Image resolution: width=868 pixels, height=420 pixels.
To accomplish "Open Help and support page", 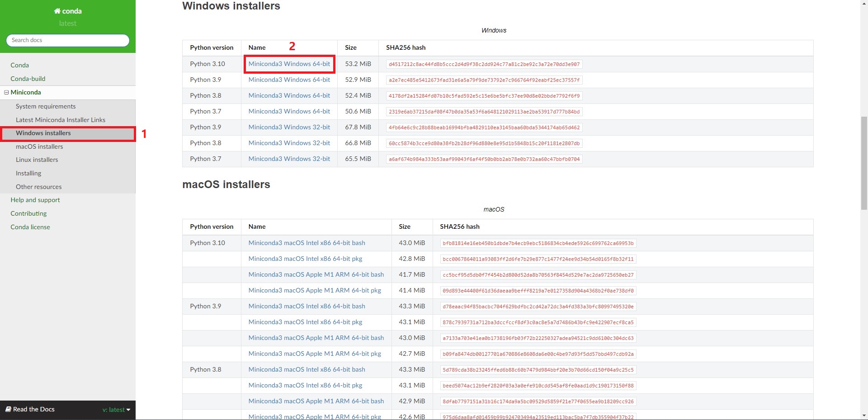I will [35, 200].
